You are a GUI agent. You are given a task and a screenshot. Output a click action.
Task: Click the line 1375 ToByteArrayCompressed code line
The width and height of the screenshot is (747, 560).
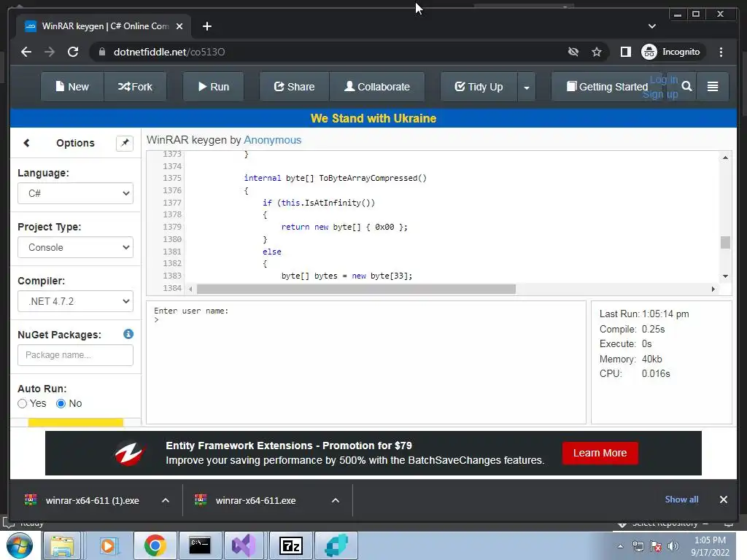pyautogui.click(x=335, y=178)
